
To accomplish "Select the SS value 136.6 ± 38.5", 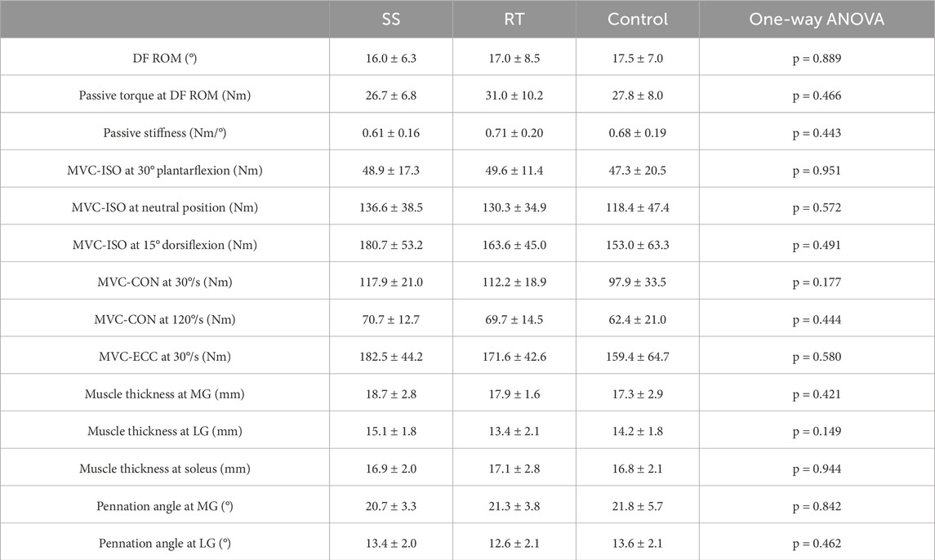I will [x=391, y=207].
